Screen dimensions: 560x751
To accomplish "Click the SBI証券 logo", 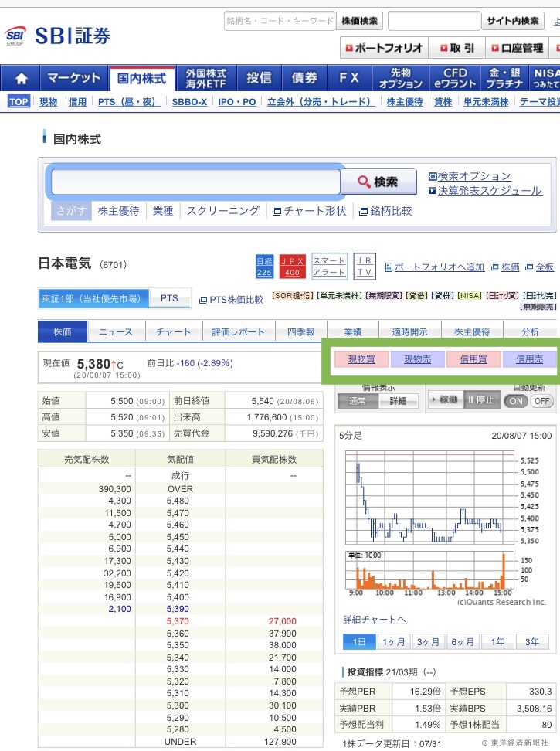I will (x=57, y=36).
